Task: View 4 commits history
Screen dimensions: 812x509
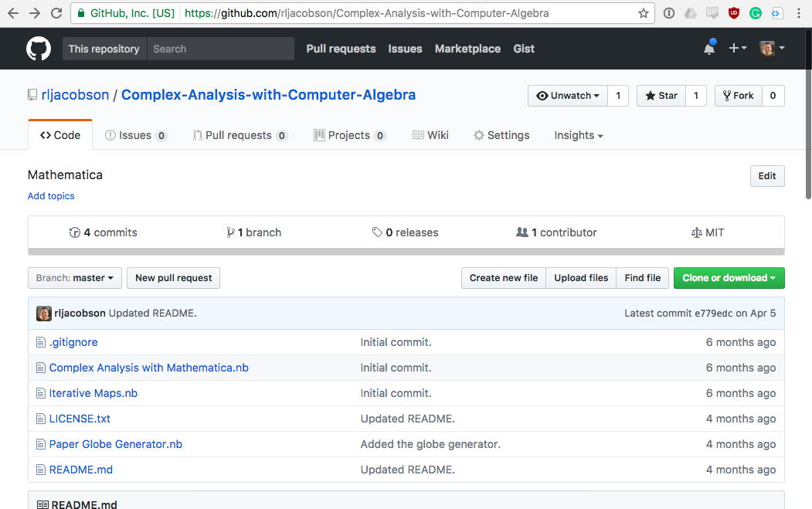Action: click(x=103, y=232)
